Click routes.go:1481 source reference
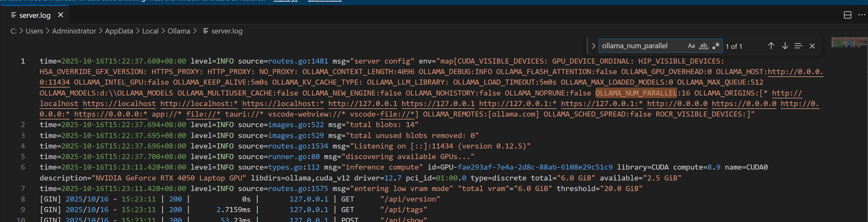Image resolution: width=868 pixels, height=222 pixels. tap(298, 61)
